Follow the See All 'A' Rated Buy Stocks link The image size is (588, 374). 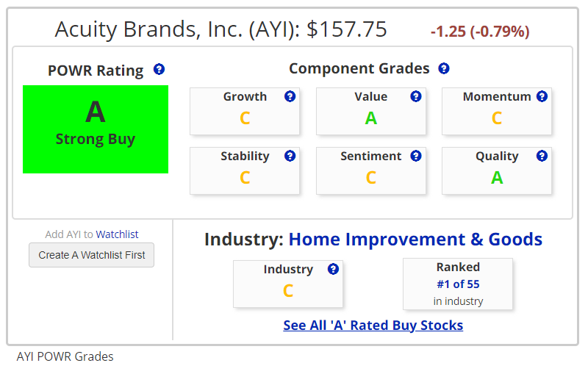coord(373,325)
